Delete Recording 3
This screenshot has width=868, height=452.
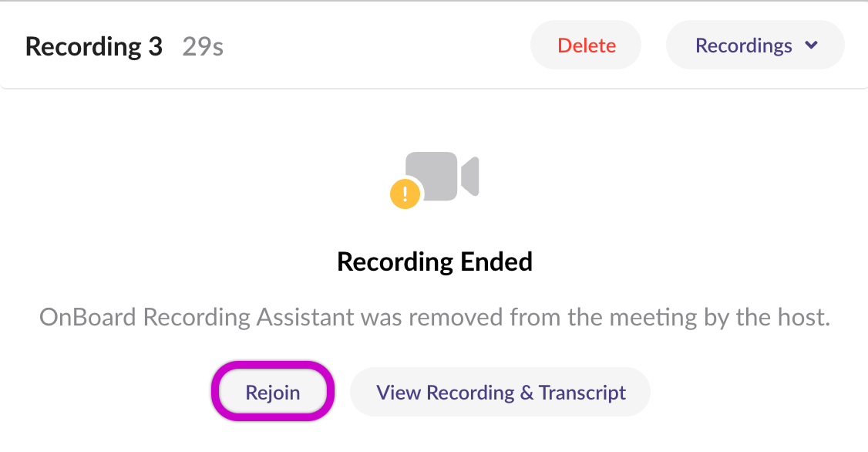point(586,45)
